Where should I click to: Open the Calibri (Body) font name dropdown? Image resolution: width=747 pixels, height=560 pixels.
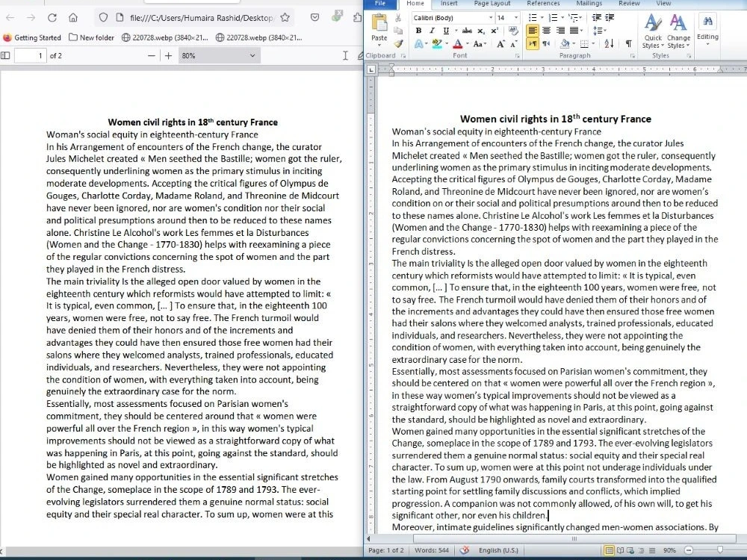491,18
